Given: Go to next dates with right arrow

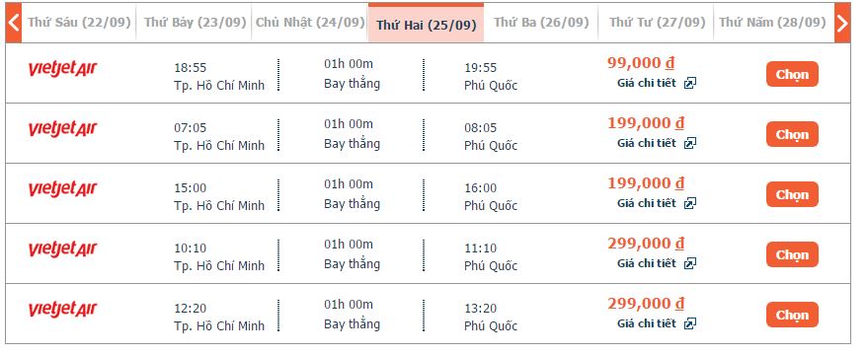Looking at the screenshot, I should [x=842, y=23].
